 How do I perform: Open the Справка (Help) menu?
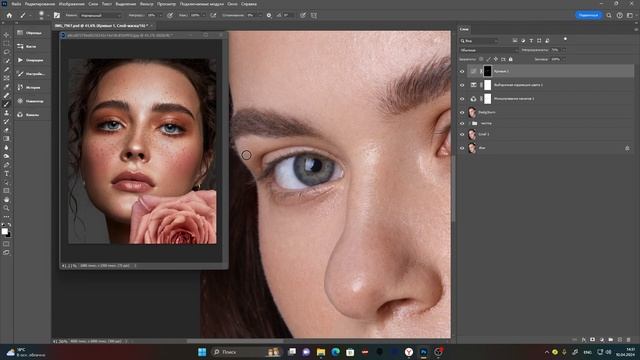pos(249,4)
